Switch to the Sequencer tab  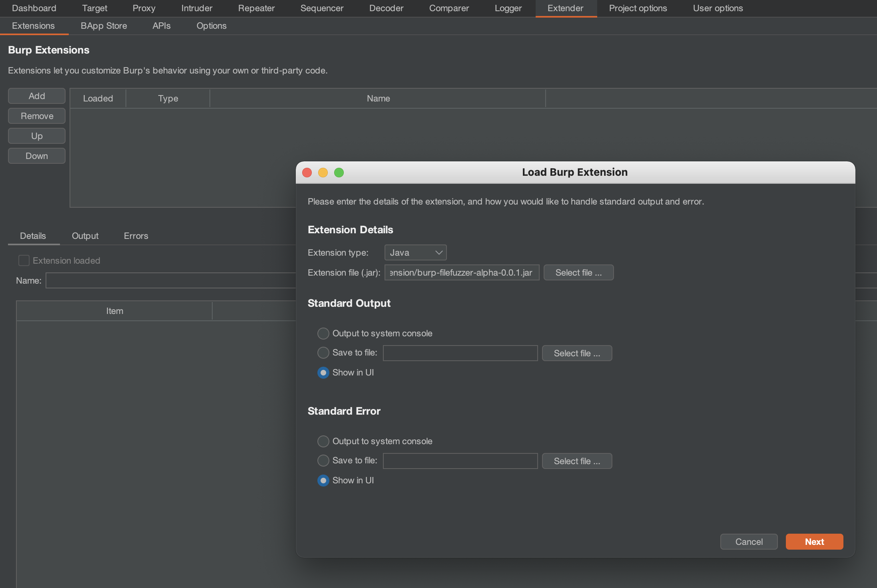322,8
